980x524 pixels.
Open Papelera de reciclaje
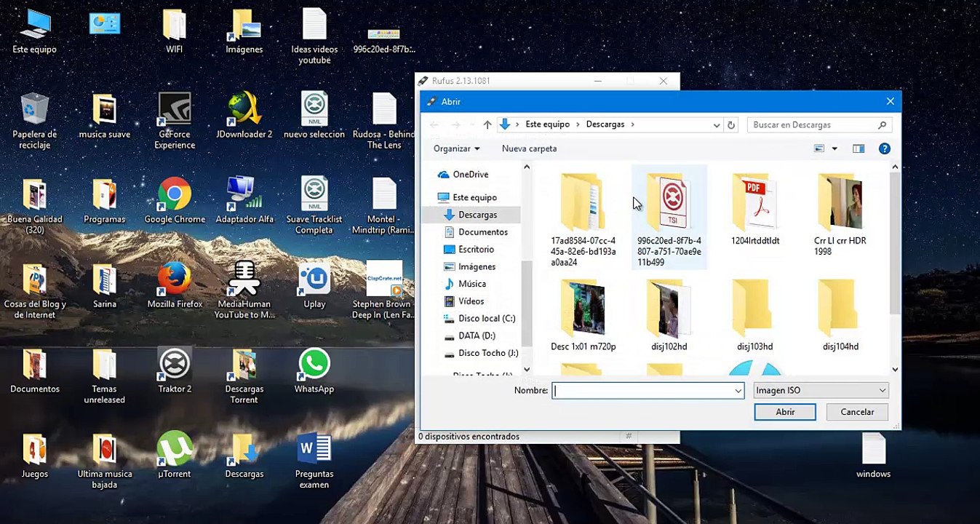pos(34,121)
